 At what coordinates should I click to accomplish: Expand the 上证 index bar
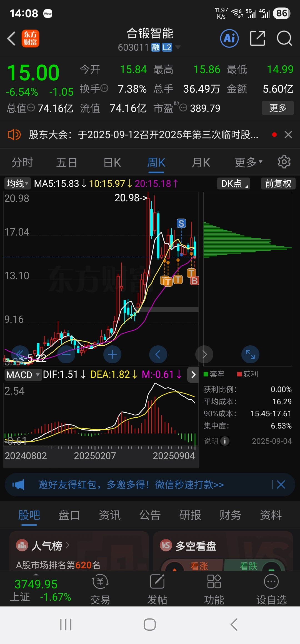pos(40,589)
